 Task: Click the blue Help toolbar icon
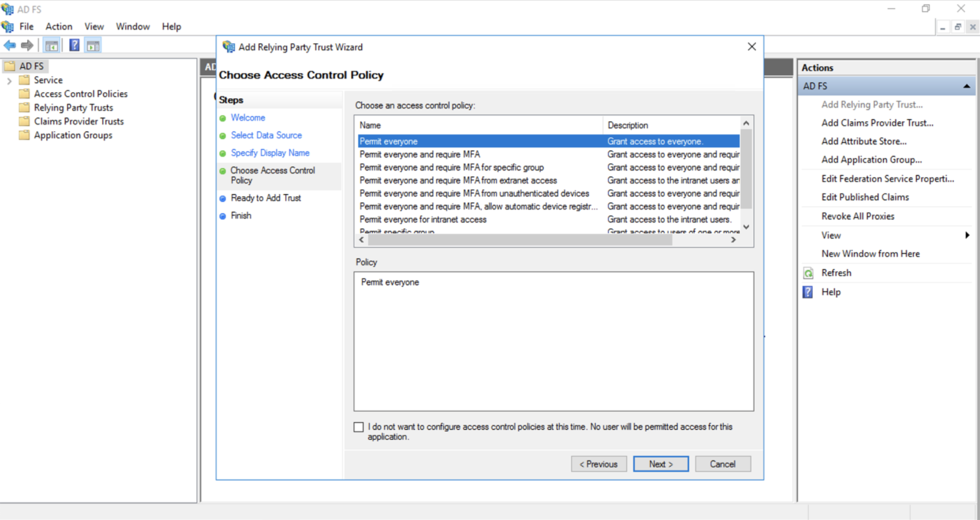click(x=74, y=46)
